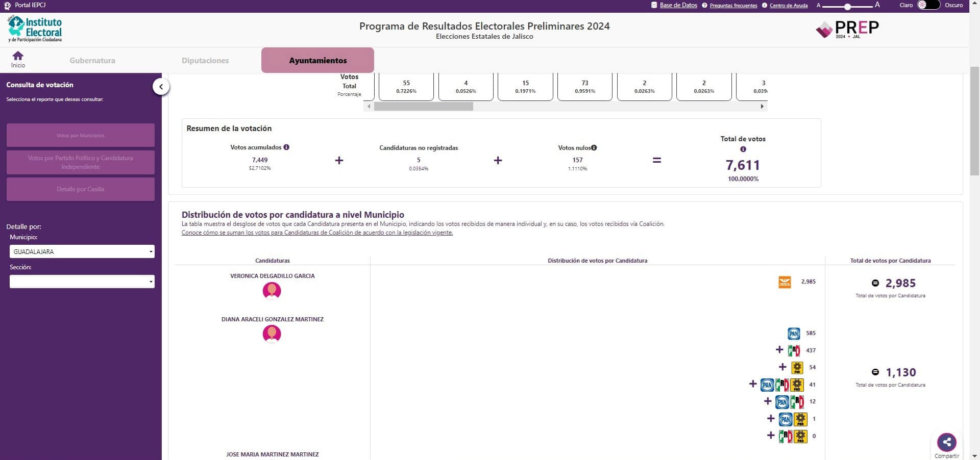Click the horizontal scrollbar thumb of vote cards
The width and height of the screenshot is (980, 460).
click(424, 107)
